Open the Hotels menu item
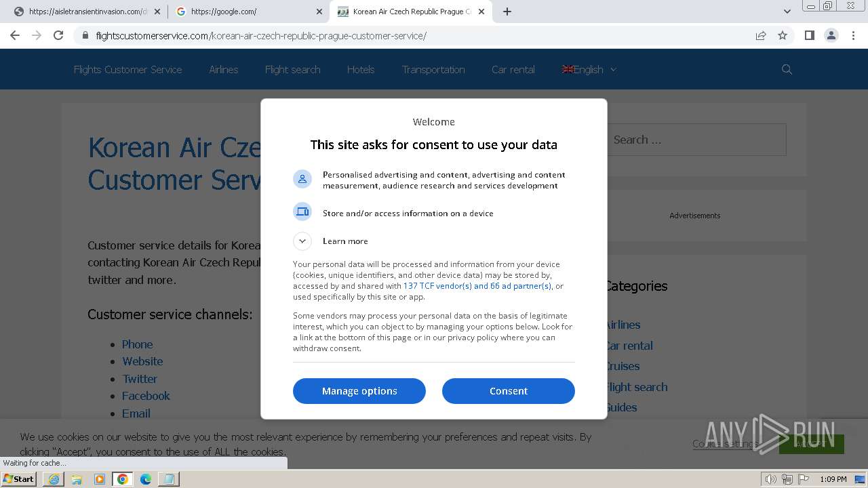 [x=361, y=69]
